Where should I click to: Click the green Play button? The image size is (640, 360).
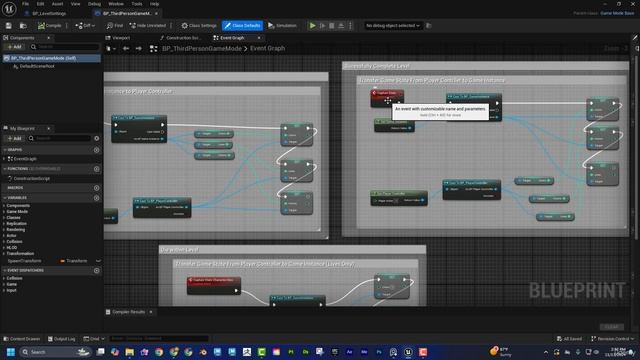pos(312,26)
